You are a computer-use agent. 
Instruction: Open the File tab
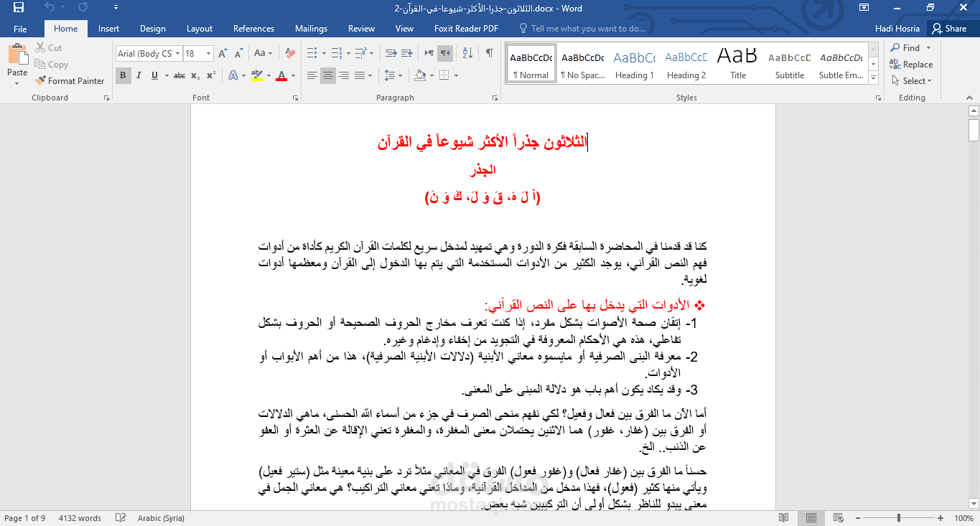pyautogui.click(x=20, y=29)
